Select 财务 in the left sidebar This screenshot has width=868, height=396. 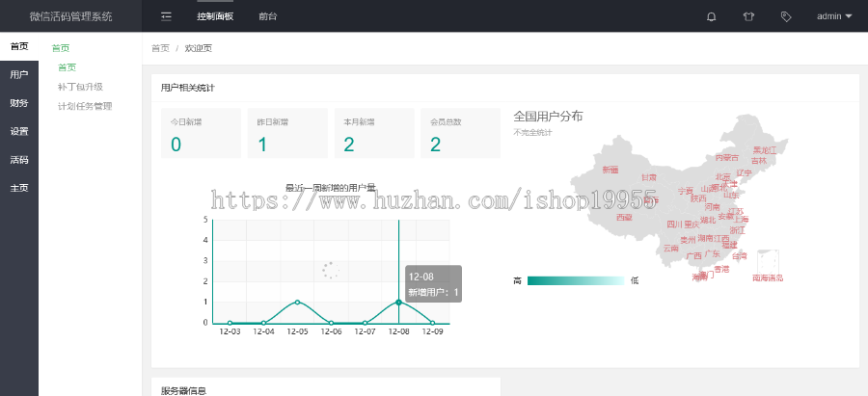(x=19, y=103)
